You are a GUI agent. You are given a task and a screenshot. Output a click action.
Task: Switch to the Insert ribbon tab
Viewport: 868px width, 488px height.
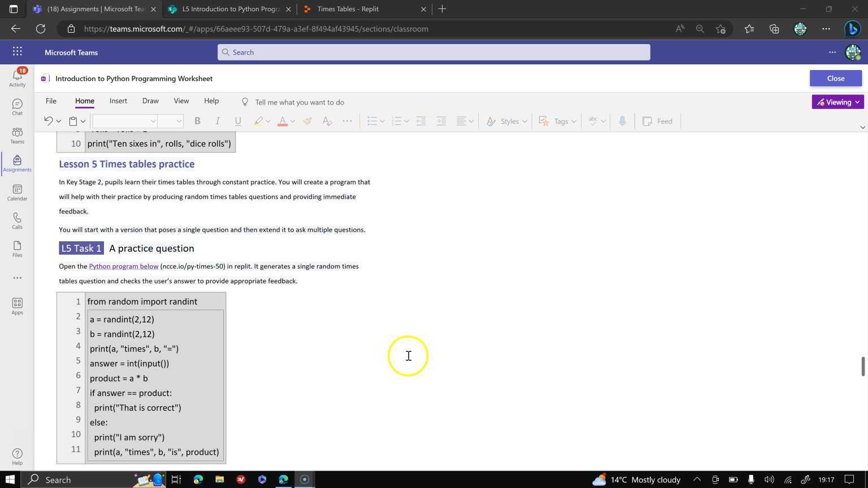118,101
